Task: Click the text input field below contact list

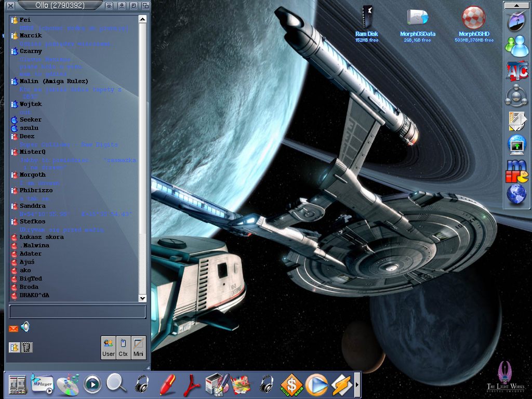Action: coord(78,312)
